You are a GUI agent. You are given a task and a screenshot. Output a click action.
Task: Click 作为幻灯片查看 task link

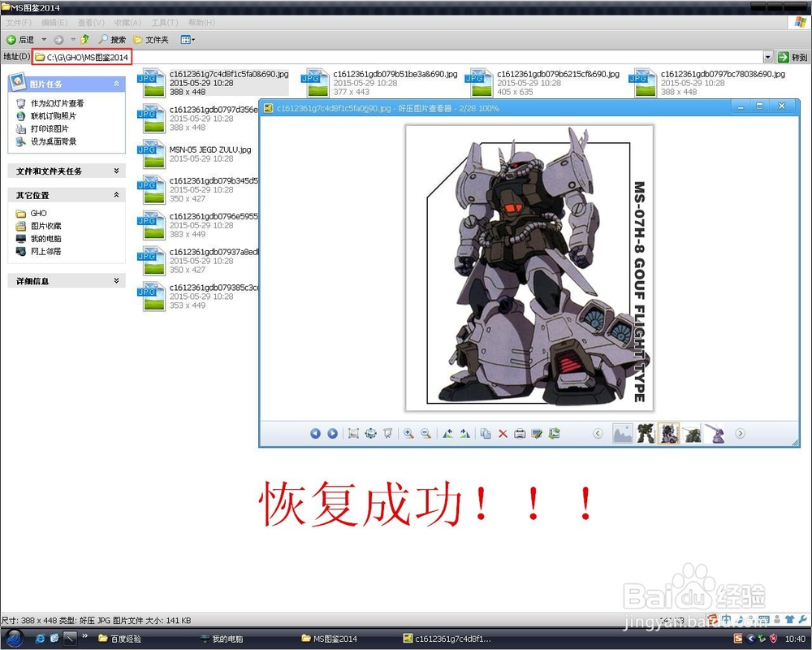[x=57, y=103]
